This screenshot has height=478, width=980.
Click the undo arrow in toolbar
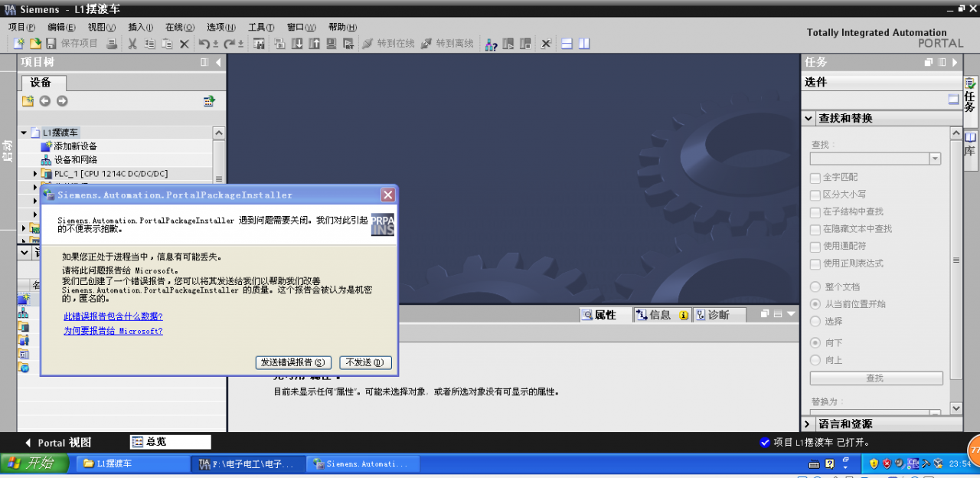(x=204, y=44)
